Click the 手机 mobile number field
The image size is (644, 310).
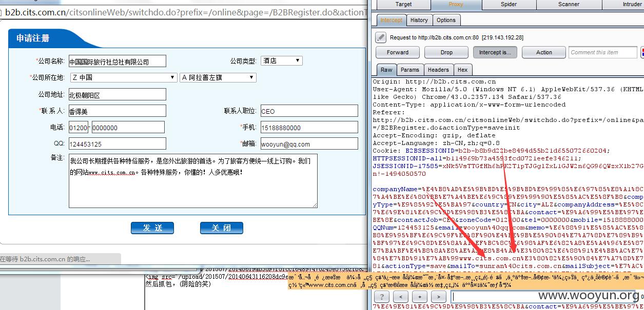pyautogui.click(x=309, y=127)
